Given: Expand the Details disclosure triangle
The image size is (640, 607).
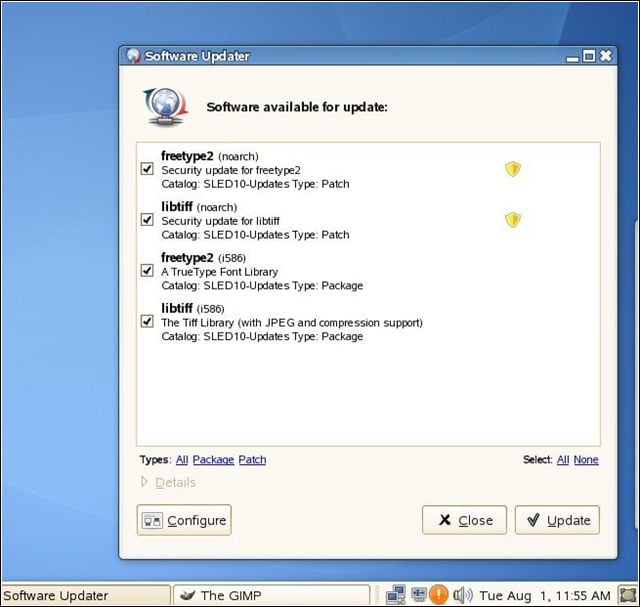Looking at the screenshot, I should click(x=144, y=482).
